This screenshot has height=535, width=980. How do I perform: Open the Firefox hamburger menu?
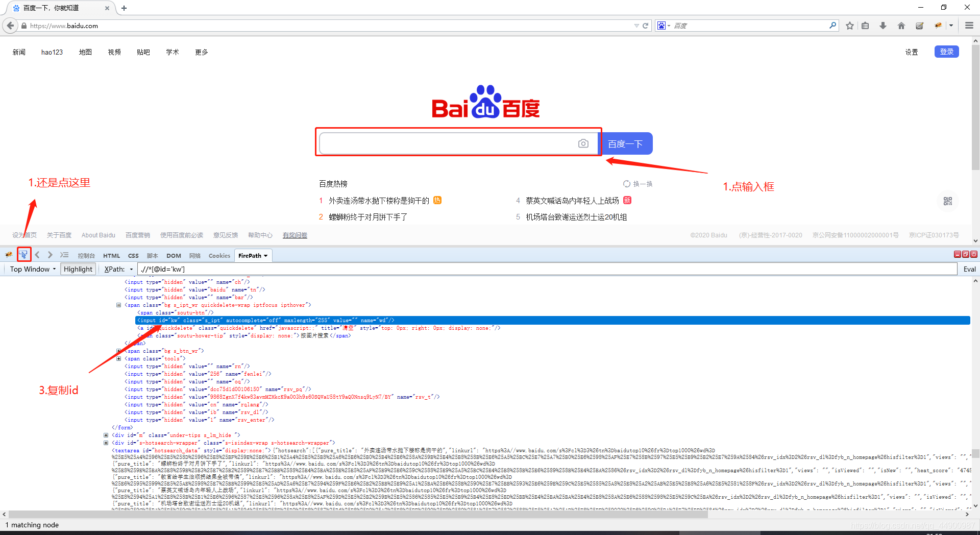pos(969,26)
